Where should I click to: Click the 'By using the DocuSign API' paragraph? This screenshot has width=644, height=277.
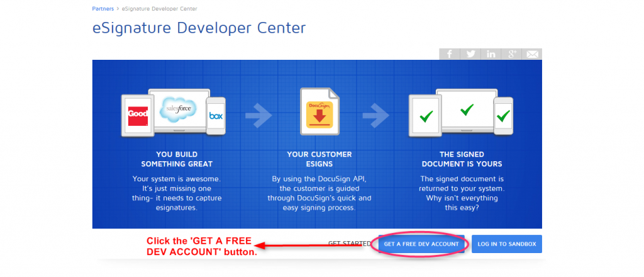pos(319,193)
